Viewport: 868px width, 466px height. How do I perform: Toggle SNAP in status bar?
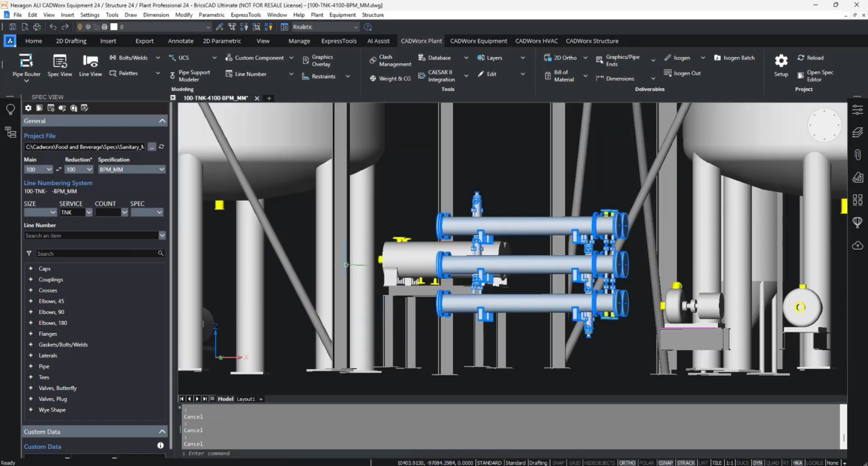point(558,463)
